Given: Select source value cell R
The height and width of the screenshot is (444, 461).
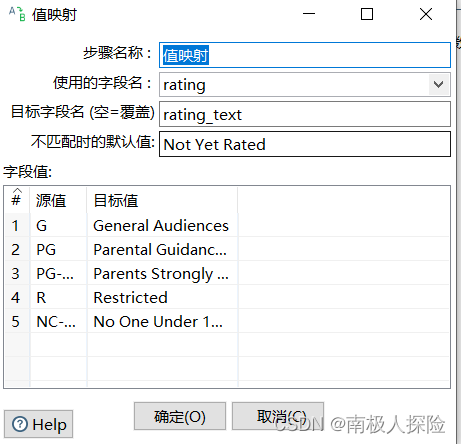Looking at the screenshot, I should (x=58, y=297).
